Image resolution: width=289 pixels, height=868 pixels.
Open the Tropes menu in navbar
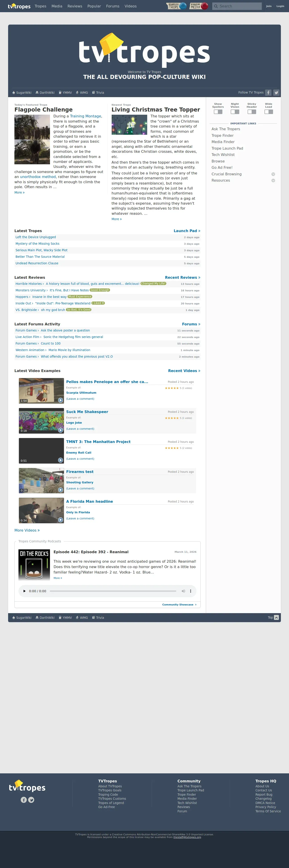click(x=40, y=6)
